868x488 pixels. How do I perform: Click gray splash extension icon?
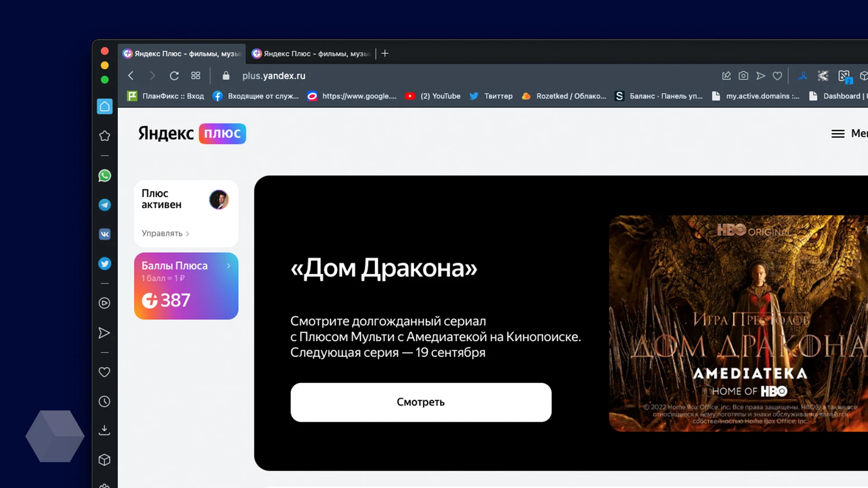(x=823, y=75)
